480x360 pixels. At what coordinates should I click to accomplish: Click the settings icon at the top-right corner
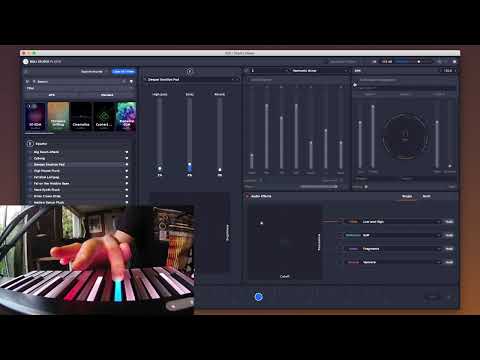click(x=454, y=62)
